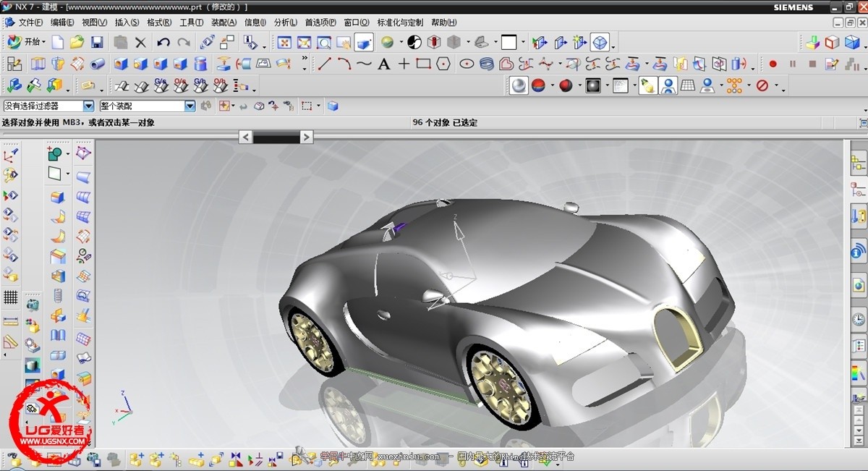Click the sketch axes icon in left toolbar
868x471 pixels.
point(11,154)
